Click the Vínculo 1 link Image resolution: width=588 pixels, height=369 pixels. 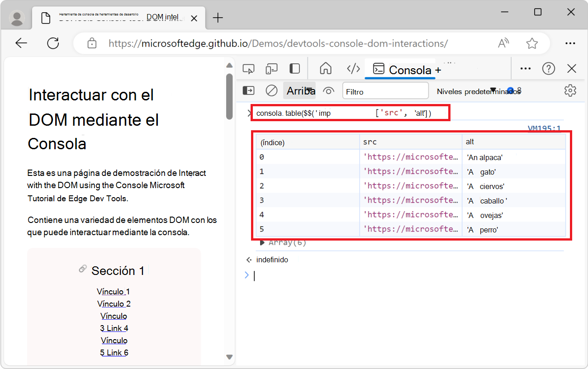tap(114, 291)
